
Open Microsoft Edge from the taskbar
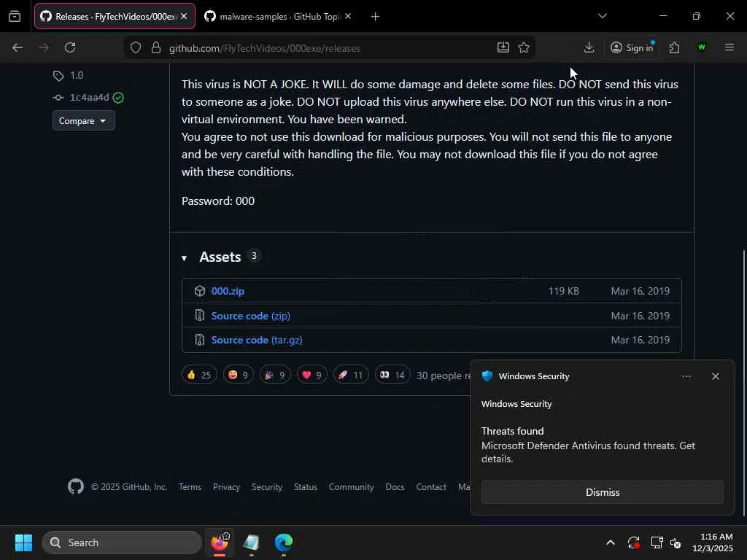coord(284,542)
